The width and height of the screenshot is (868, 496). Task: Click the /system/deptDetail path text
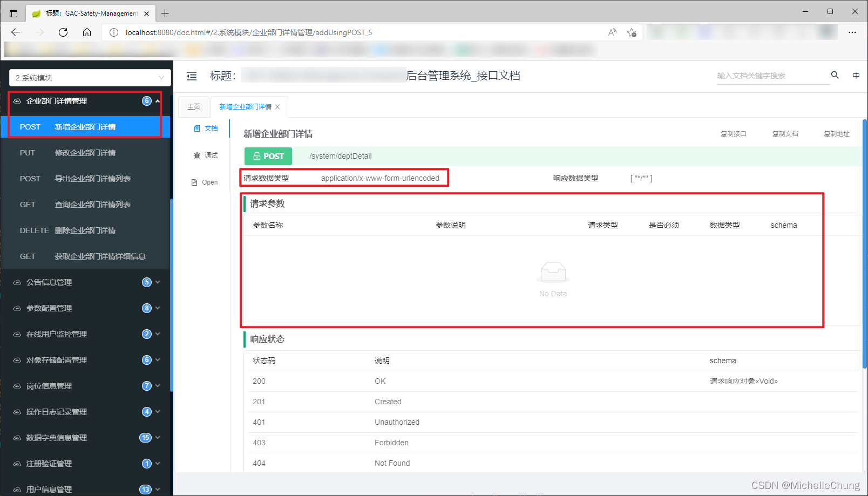(340, 156)
